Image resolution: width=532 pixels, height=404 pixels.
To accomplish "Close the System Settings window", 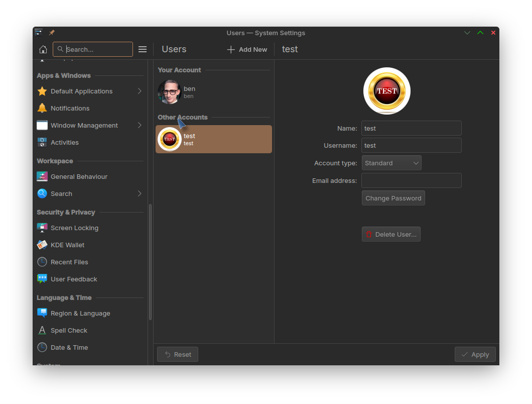I will (x=493, y=33).
